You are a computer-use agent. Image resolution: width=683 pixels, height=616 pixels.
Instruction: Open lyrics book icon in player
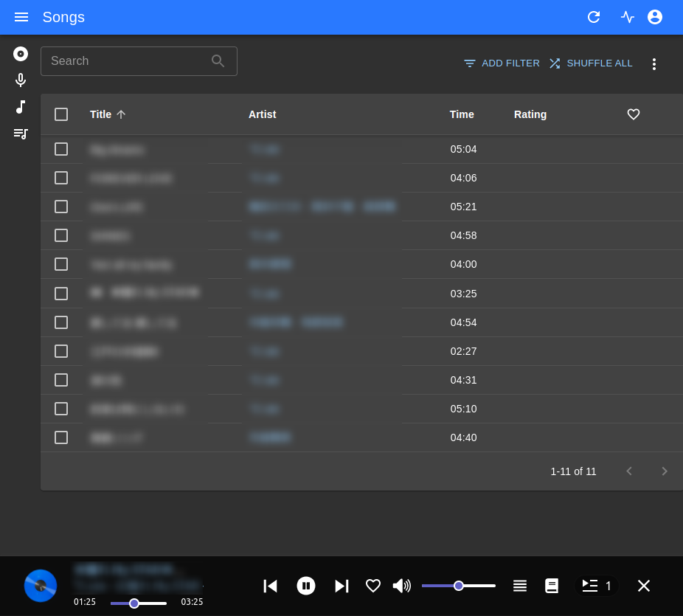pos(552,586)
